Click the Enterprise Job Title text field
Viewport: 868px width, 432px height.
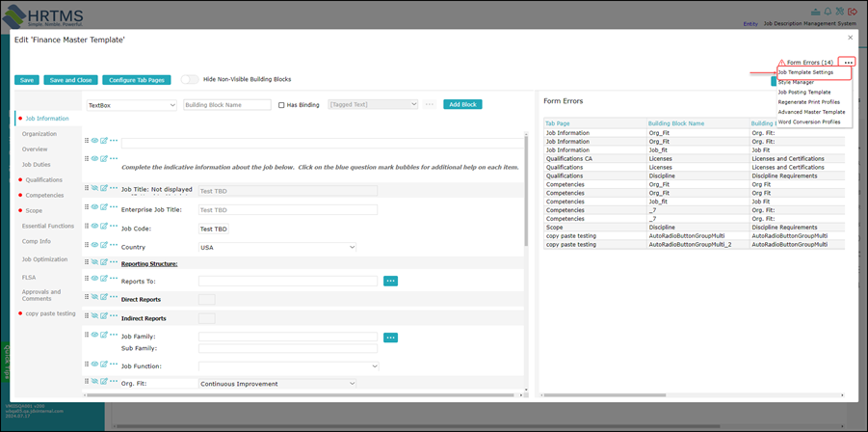(288, 210)
